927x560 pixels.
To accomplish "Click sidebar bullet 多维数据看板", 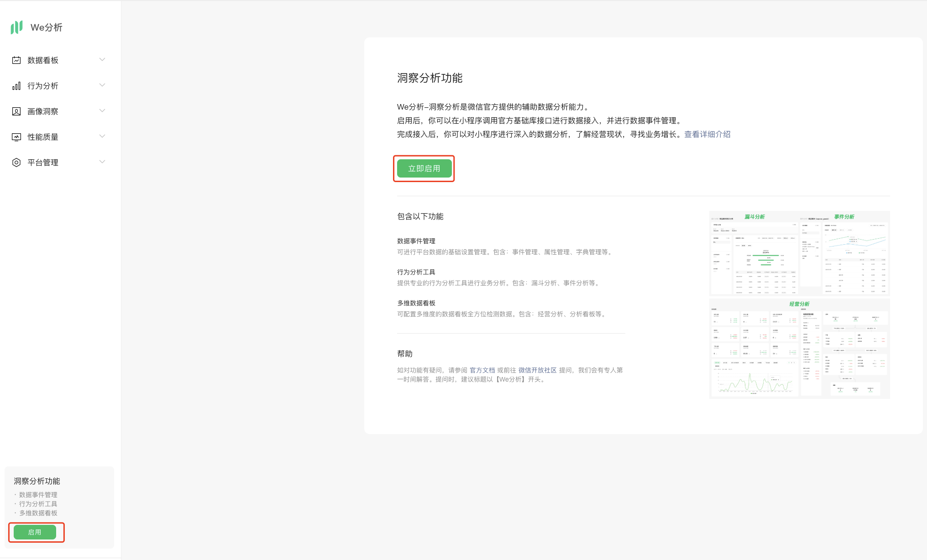I will [x=38, y=513].
